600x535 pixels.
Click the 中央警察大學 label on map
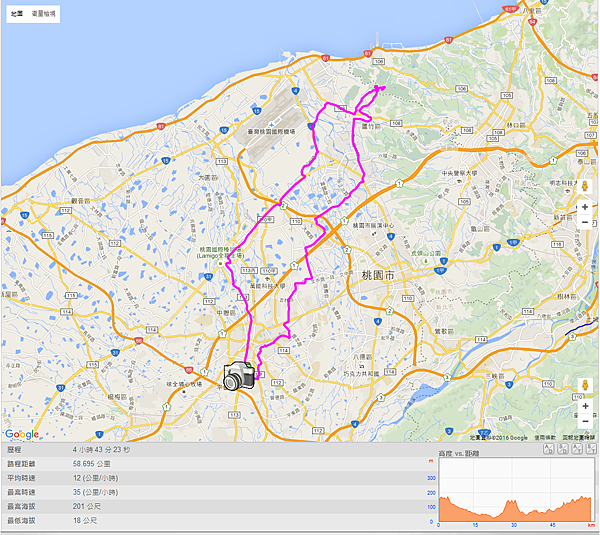459,173
